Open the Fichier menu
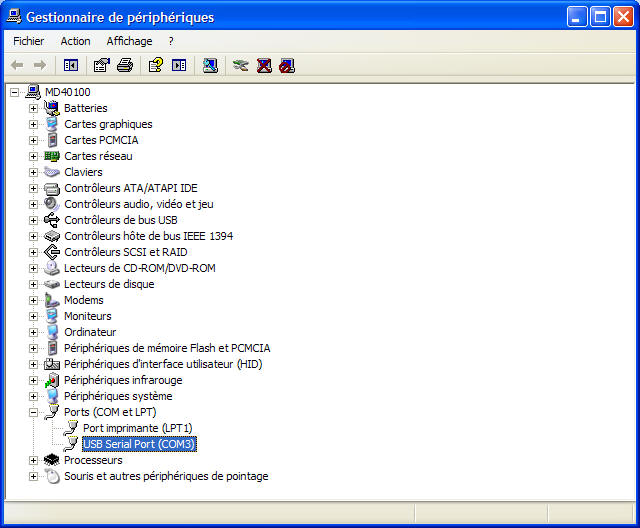Screen dimensions: 640x528 click(x=29, y=41)
